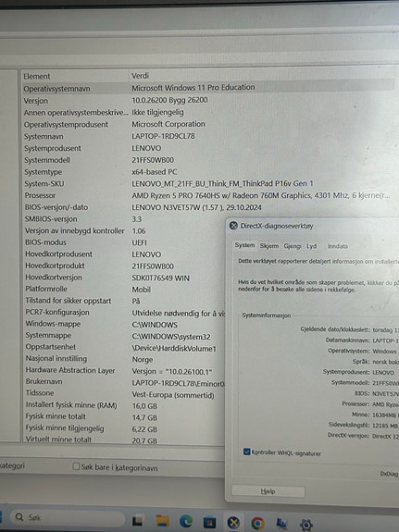Launch Google Chrome from the taskbar
This screenshot has width=399, height=532.
(257, 523)
